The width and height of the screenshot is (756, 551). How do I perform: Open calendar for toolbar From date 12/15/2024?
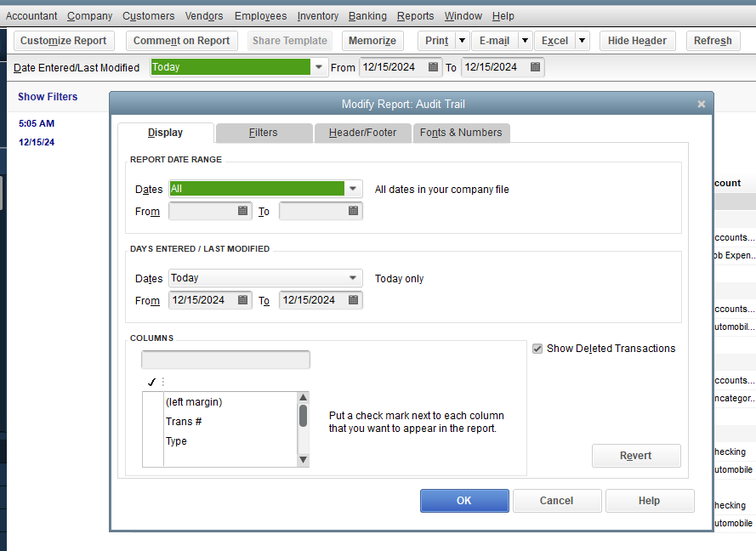433,67
